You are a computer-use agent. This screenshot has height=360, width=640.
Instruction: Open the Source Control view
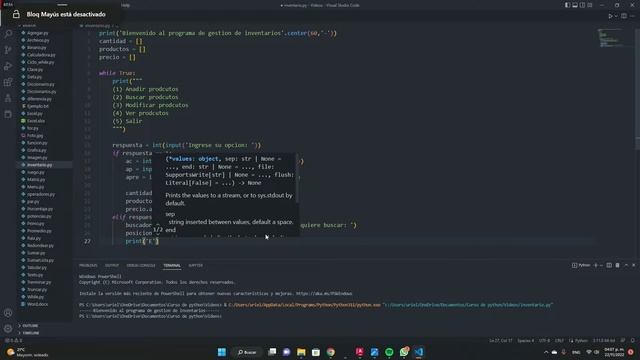[8, 50]
